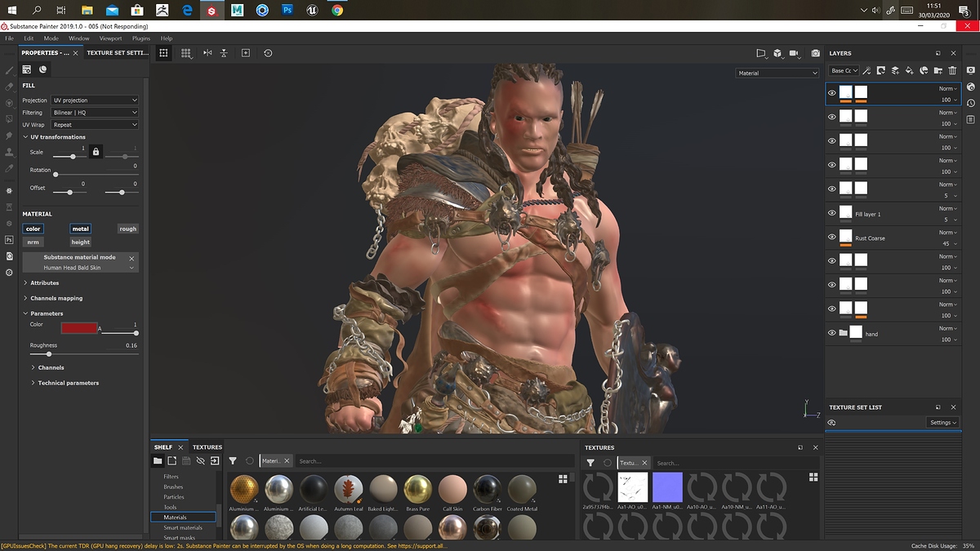Click the UV Rotation slider handle
Screen dimensions: 980x551
click(56, 175)
